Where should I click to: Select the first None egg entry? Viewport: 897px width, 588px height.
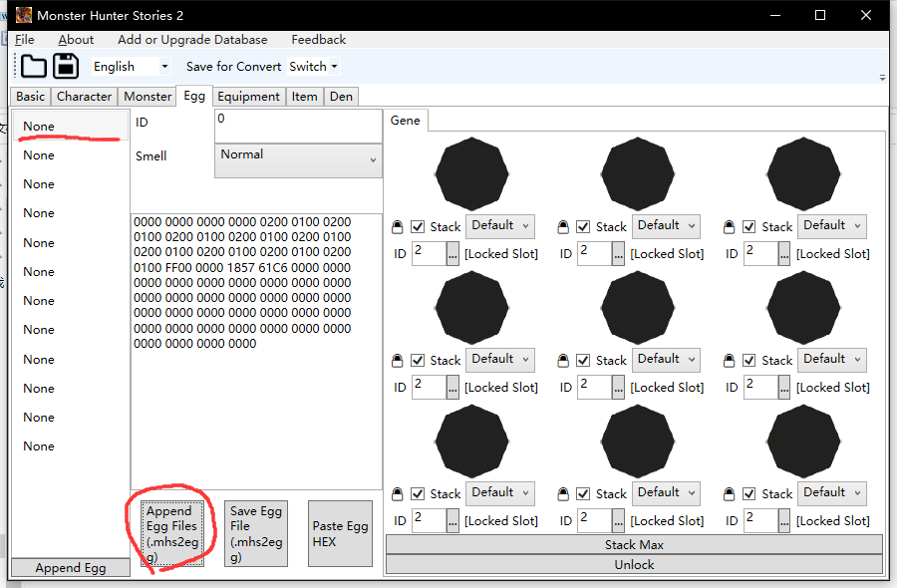point(71,126)
